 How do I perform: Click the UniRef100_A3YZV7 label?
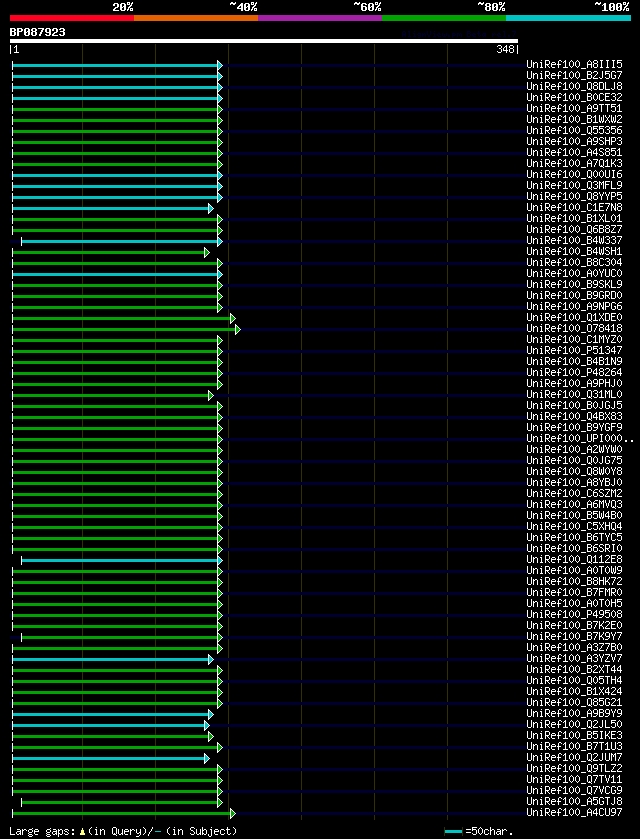pyautogui.click(x=574, y=659)
